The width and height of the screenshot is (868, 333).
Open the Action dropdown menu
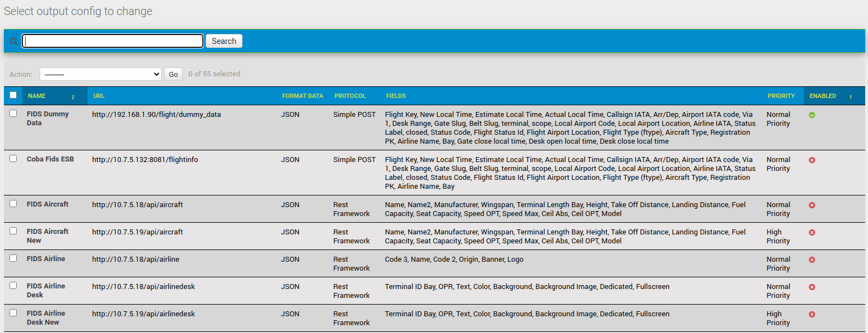(x=100, y=74)
